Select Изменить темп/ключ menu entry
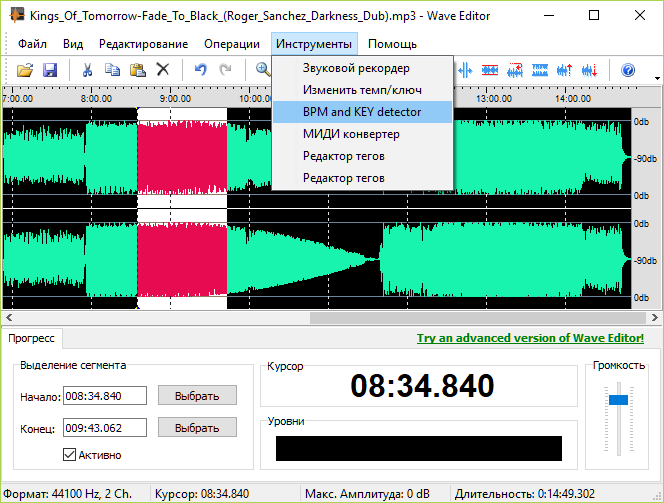664x503 pixels. [362, 90]
